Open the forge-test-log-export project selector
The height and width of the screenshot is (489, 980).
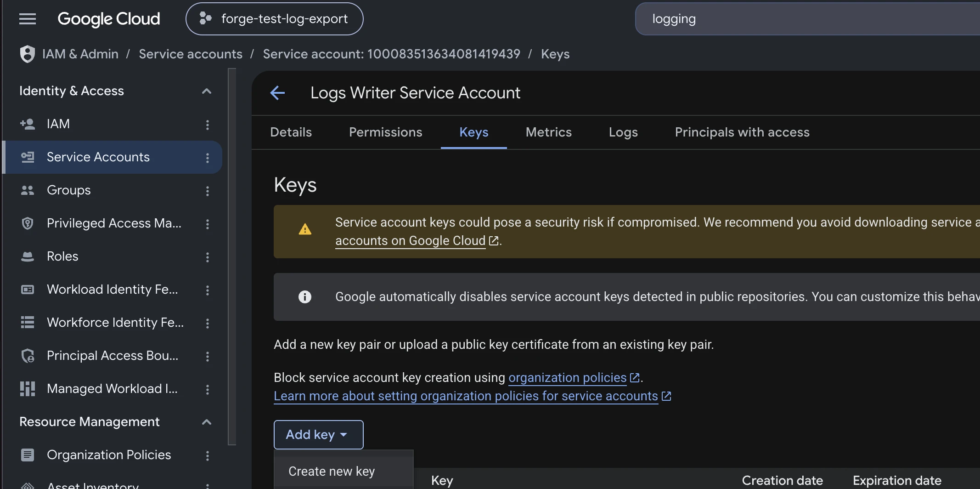274,19
